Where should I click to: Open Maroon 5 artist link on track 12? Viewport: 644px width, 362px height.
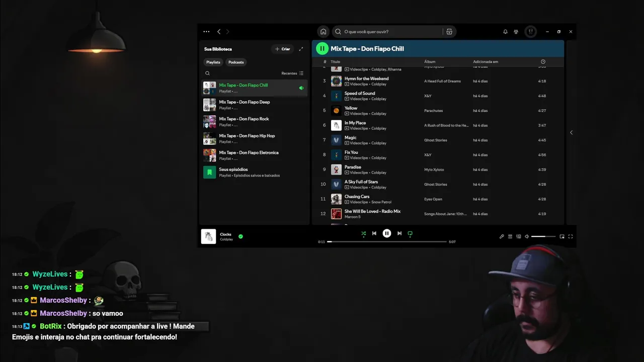tap(353, 217)
